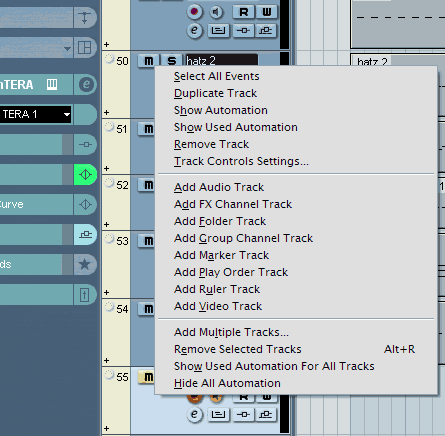This screenshot has height=436, width=445.
Task: Click light blue channel icon in inspector
Action: pos(85,234)
